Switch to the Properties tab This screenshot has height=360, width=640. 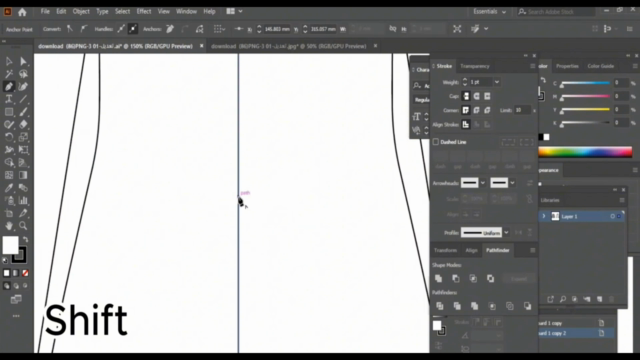click(567, 66)
